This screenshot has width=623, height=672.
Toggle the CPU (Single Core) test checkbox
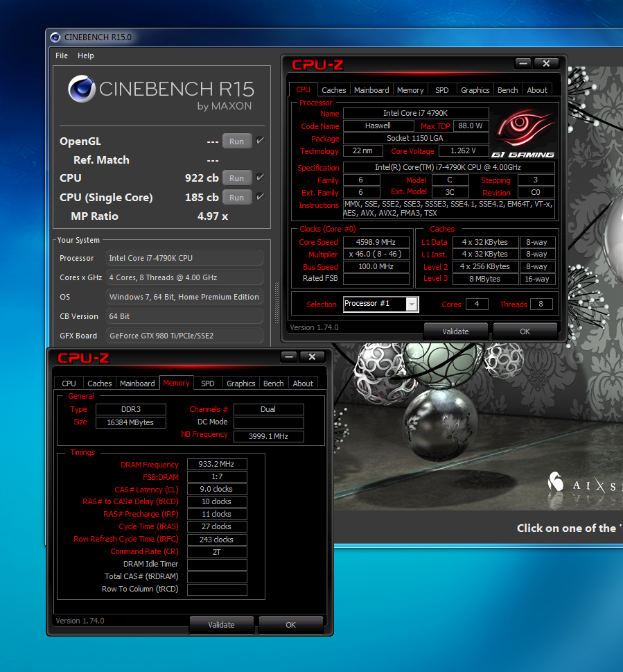coord(259,197)
